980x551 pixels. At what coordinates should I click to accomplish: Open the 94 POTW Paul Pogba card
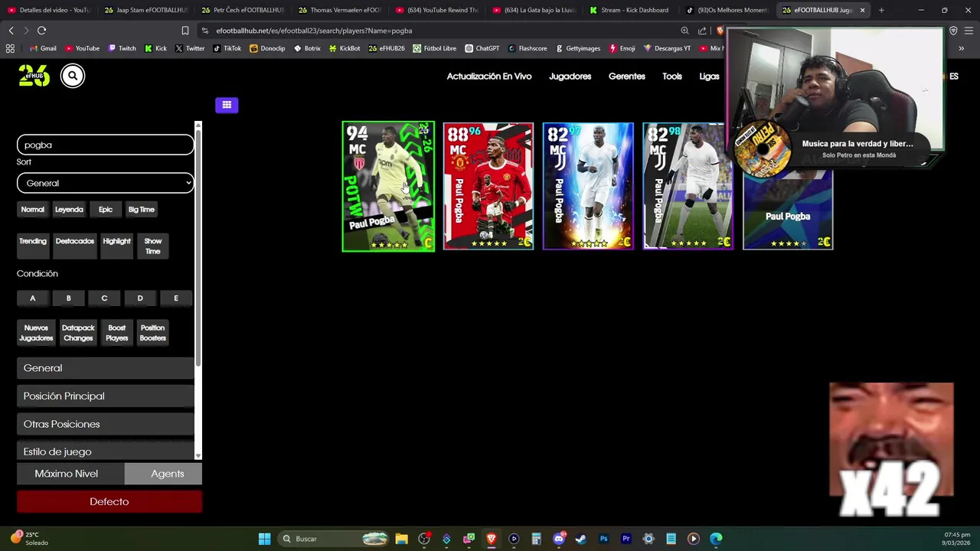[x=388, y=186]
